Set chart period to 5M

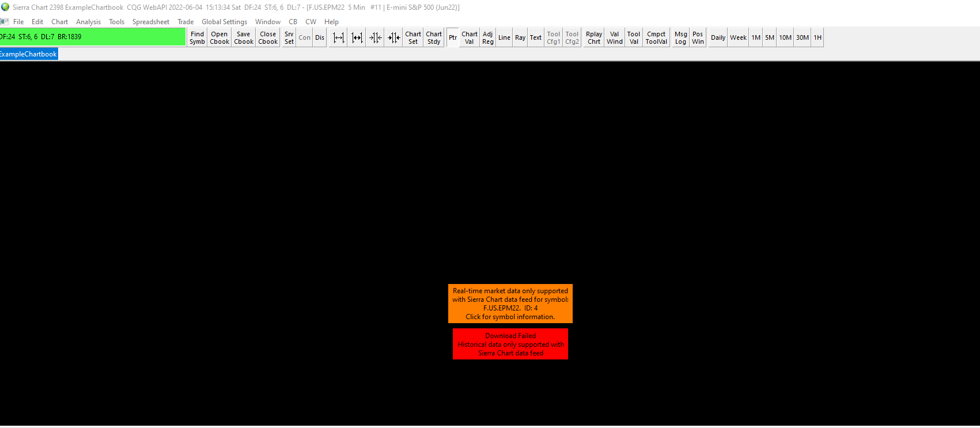(770, 37)
